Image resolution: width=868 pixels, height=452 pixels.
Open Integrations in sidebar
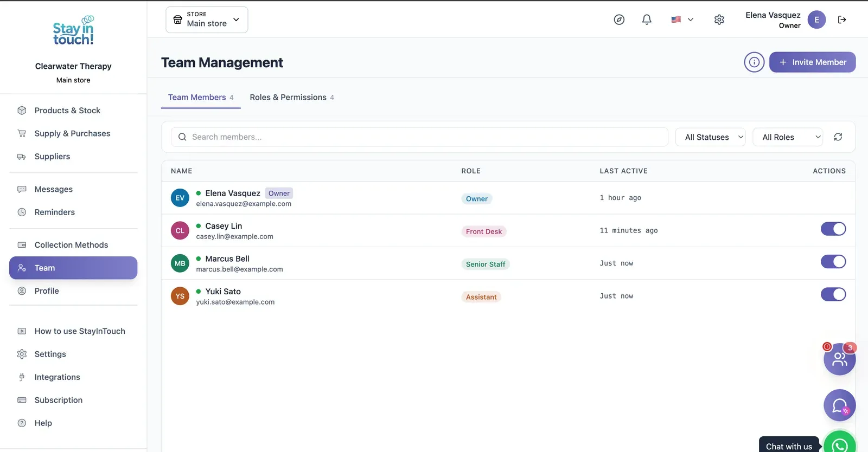coord(73,377)
